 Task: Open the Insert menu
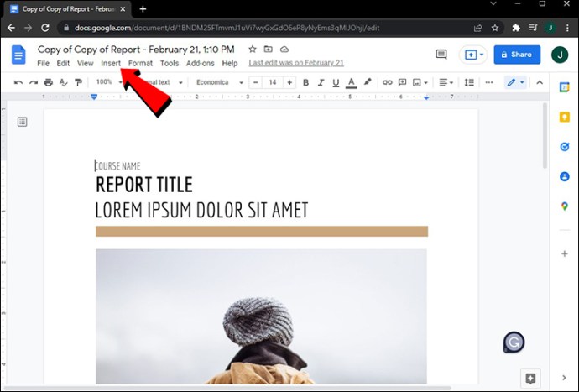point(111,63)
